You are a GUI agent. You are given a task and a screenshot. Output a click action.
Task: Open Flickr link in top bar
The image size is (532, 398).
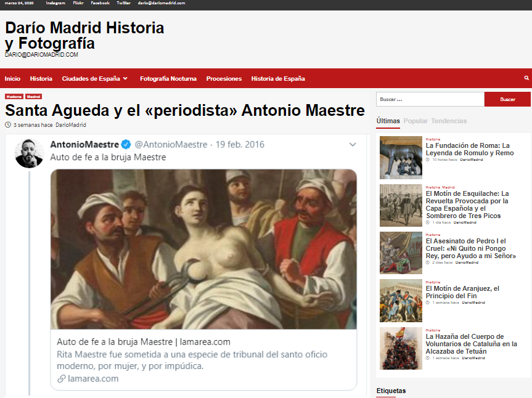pos(78,3)
